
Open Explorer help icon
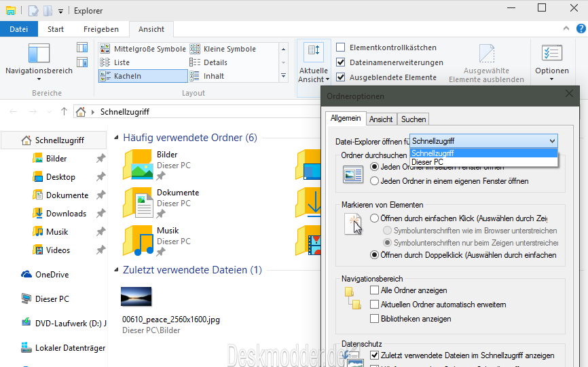pos(581,28)
